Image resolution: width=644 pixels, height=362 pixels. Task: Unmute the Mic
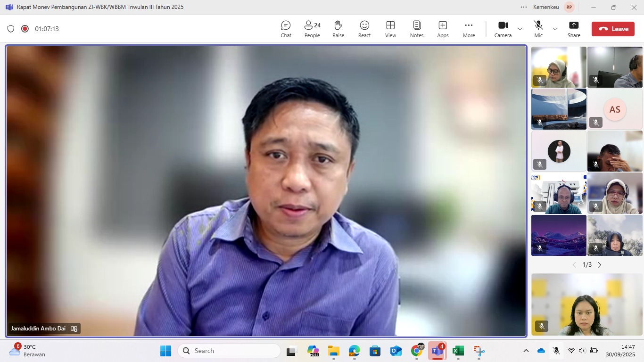[538, 29]
